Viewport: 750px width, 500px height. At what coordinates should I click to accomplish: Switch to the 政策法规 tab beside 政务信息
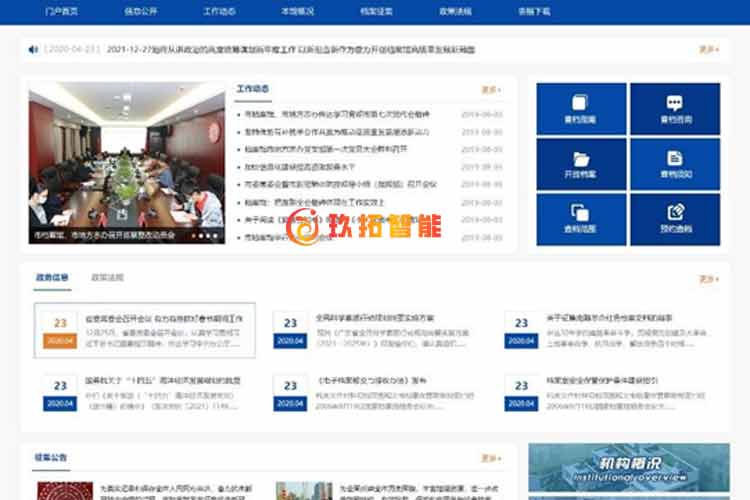(x=108, y=277)
